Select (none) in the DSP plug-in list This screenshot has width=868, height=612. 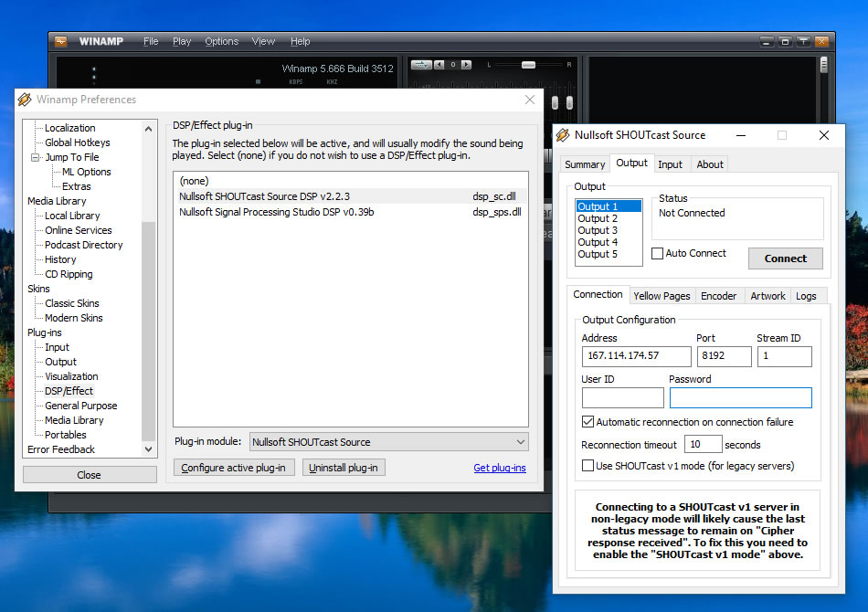[351, 181]
